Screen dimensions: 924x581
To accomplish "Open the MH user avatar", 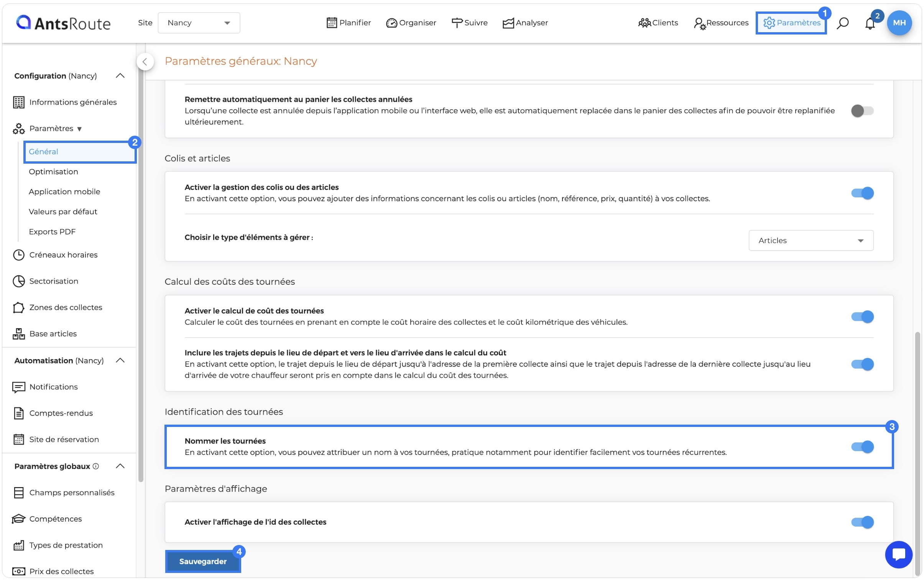I will [899, 23].
